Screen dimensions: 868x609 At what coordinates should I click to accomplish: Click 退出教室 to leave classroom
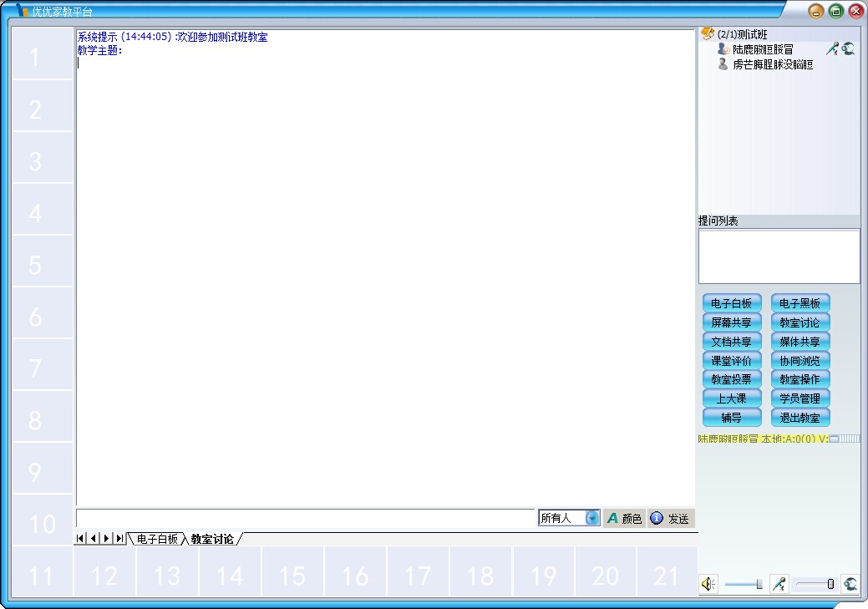point(800,418)
